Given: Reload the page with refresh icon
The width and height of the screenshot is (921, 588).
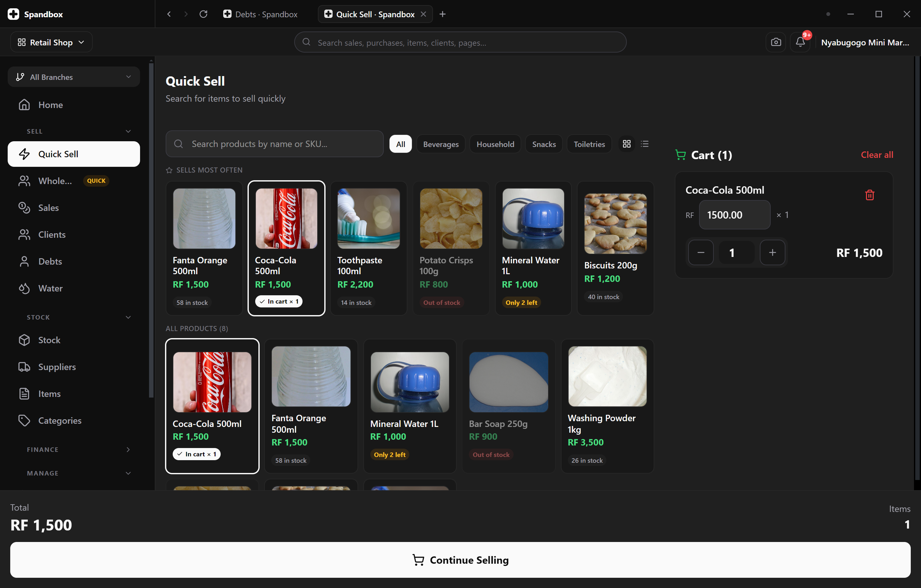Looking at the screenshot, I should (x=203, y=14).
